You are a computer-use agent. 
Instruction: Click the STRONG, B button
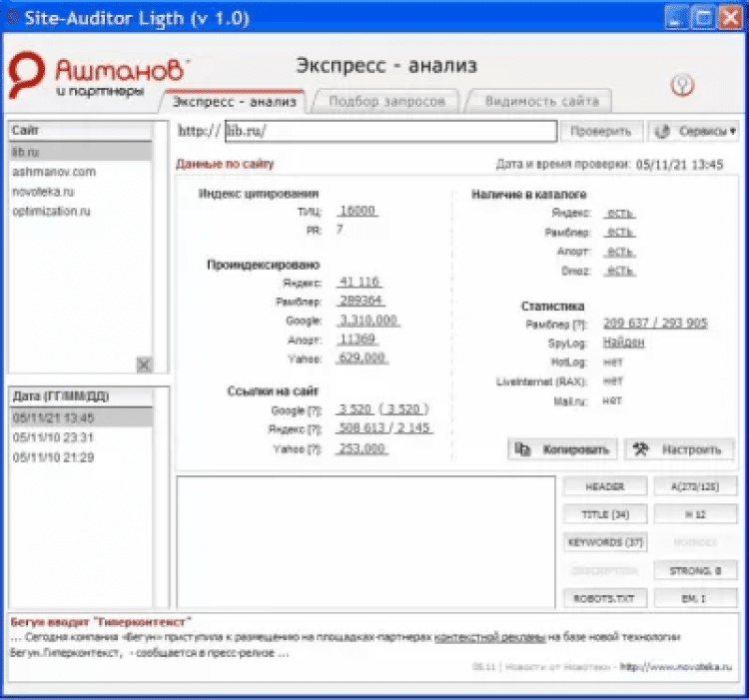pos(695,570)
